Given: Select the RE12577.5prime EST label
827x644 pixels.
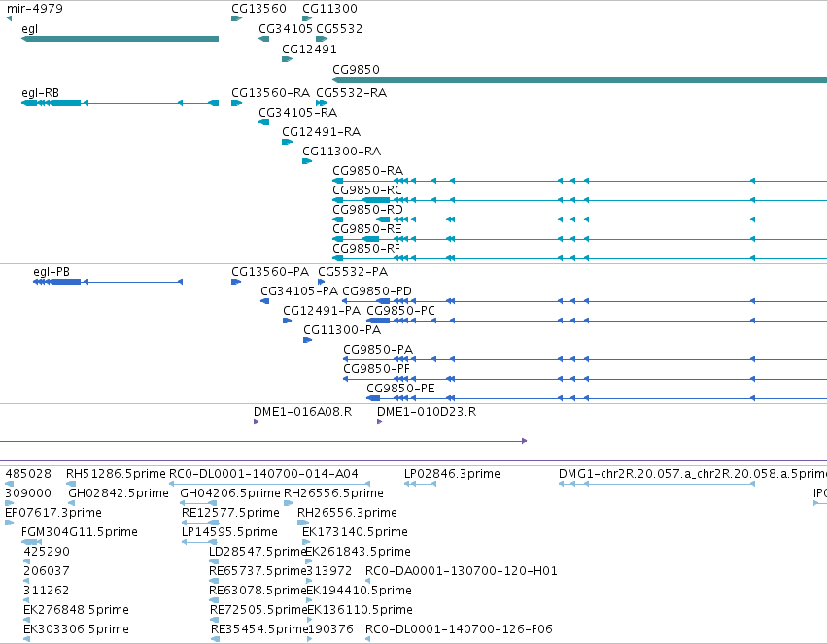Looking at the screenshot, I should (230, 513).
